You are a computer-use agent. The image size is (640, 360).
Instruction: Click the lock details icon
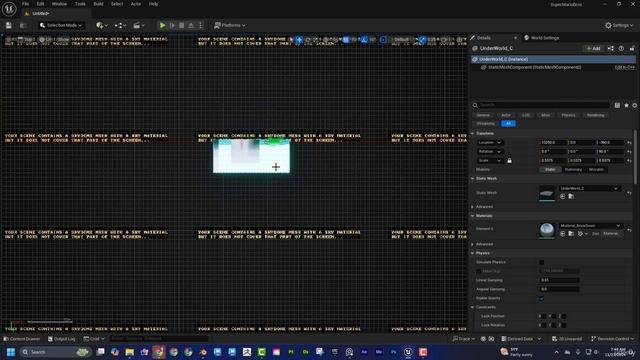tap(632, 48)
